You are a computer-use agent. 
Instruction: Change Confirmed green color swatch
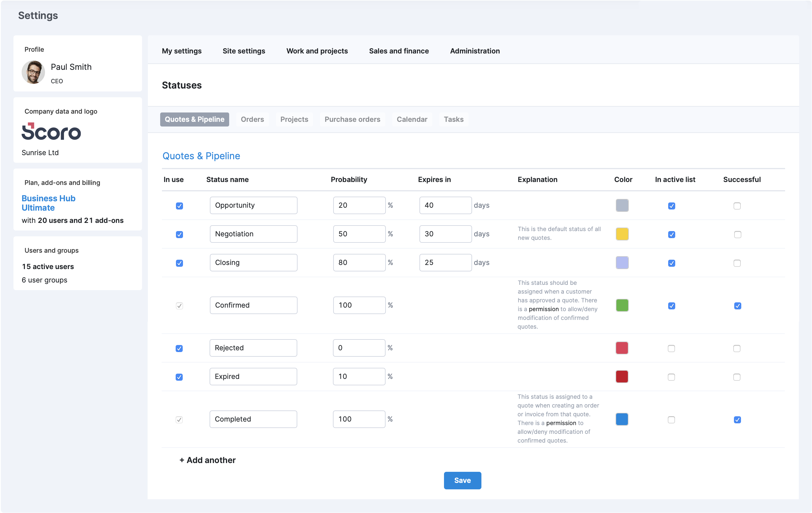point(622,305)
